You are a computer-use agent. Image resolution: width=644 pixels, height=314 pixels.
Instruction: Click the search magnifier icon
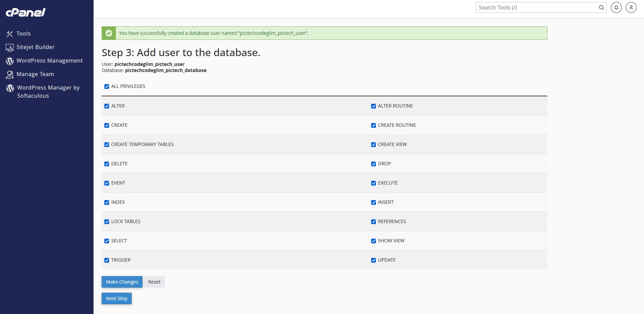[601, 7]
